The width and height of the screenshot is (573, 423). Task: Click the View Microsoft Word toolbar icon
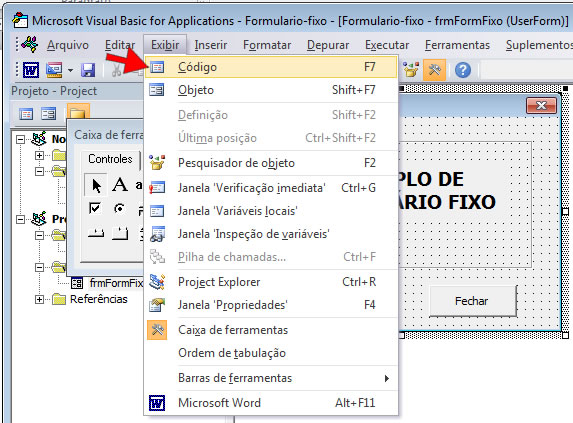(31, 69)
